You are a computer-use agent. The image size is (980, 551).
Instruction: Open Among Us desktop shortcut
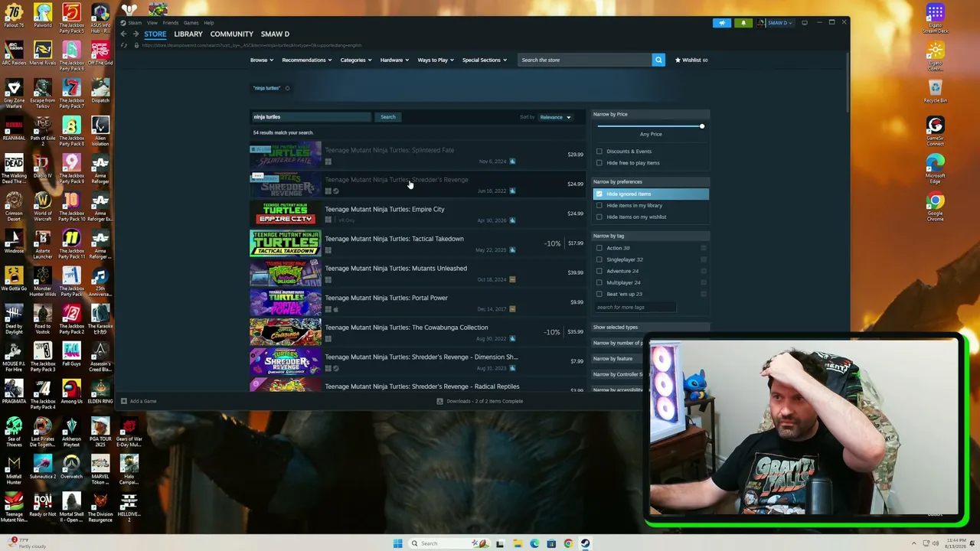coord(71,391)
